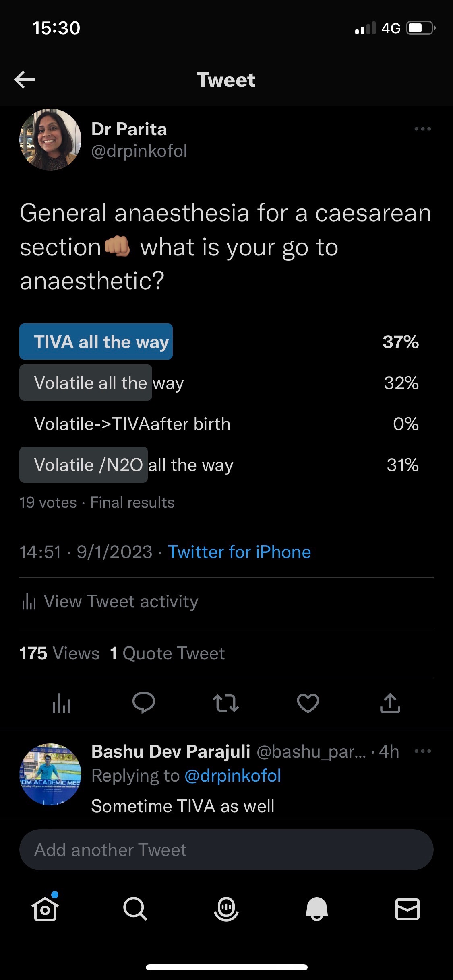Open more options dots on Bashu's reply
This screenshot has height=980, width=453.
[x=422, y=751]
